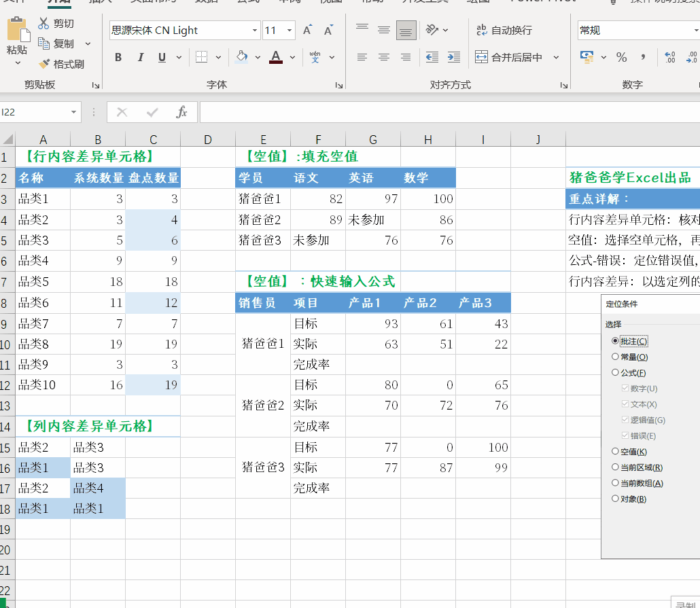
Task: Open the font color dropdown arrow
Action: pos(292,57)
